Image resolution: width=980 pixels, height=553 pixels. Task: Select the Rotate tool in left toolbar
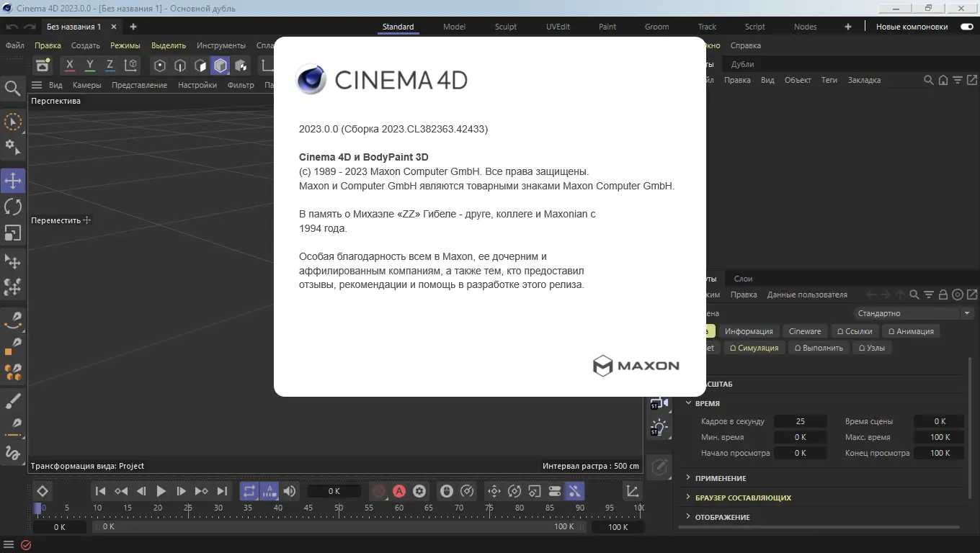pyautogui.click(x=13, y=207)
